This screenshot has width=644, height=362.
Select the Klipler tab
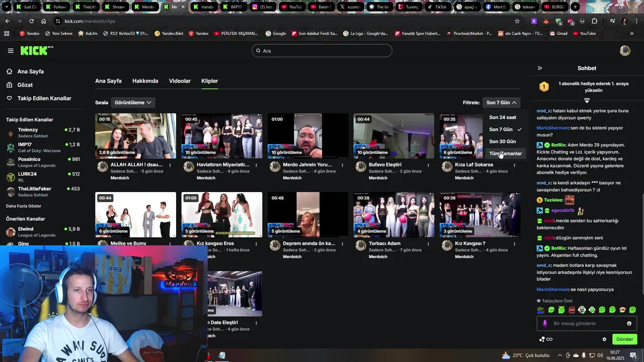point(210,81)
